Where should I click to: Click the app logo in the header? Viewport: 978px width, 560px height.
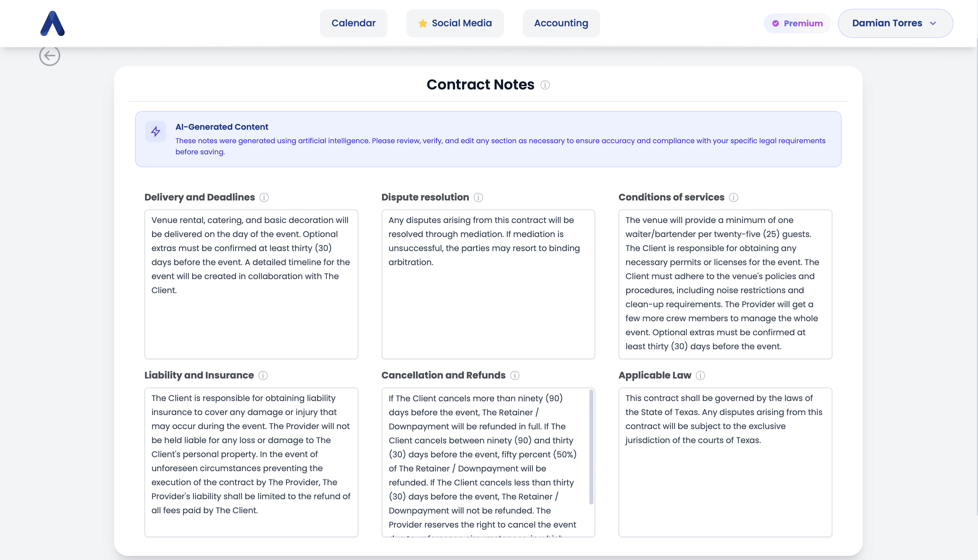53,23
